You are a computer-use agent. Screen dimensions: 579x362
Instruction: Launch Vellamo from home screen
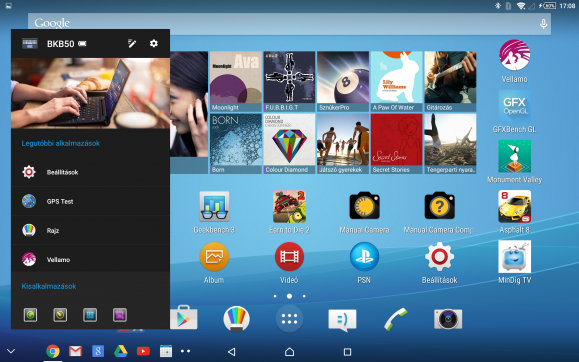coord(514,61)
